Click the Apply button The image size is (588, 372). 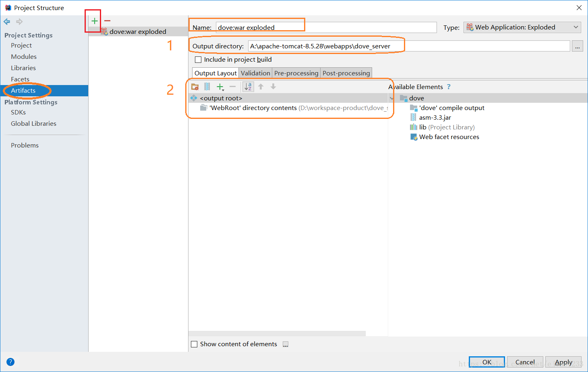(563, 362)
